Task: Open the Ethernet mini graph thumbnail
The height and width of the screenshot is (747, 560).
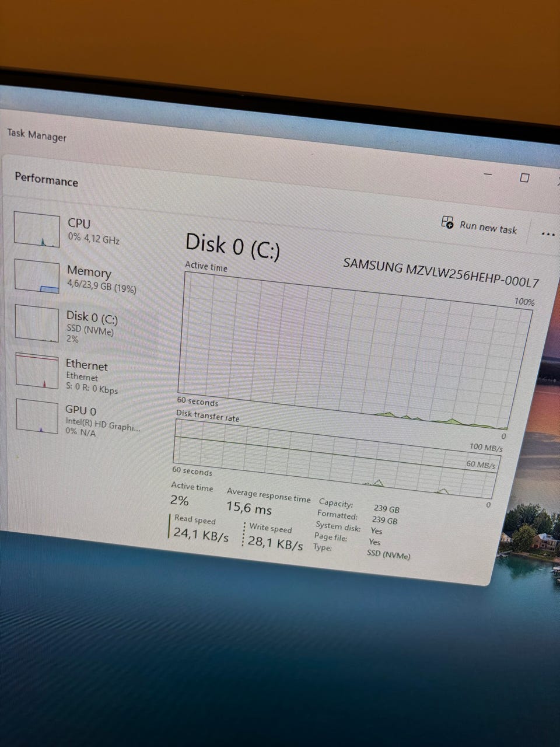Action: coord(37,371)
